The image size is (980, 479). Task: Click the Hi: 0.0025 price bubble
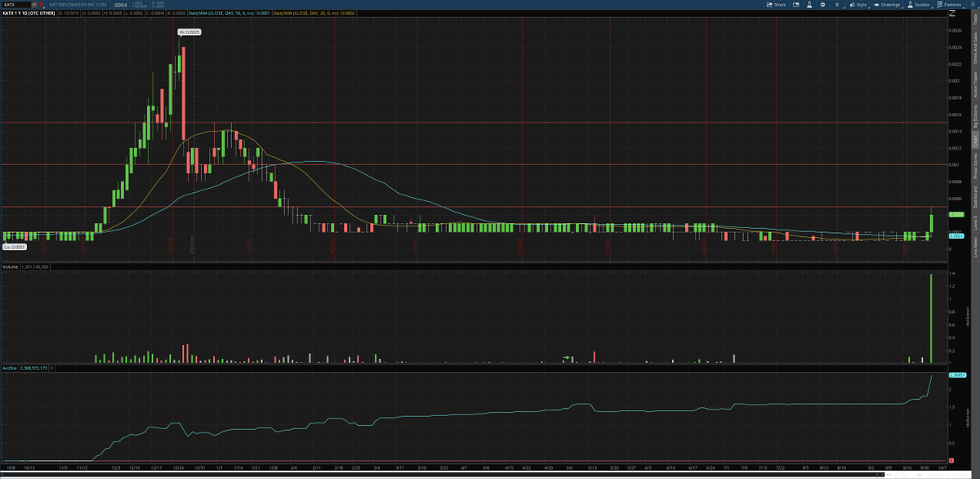pos(189,32)
